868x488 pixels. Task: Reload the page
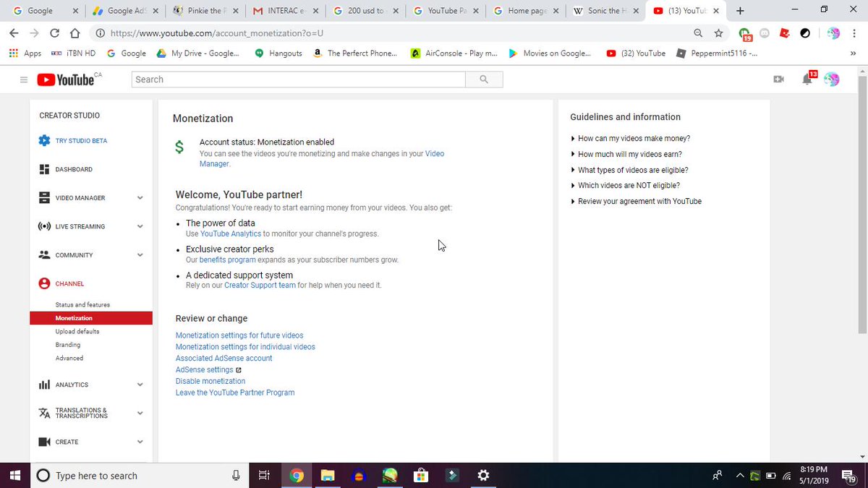54,33
